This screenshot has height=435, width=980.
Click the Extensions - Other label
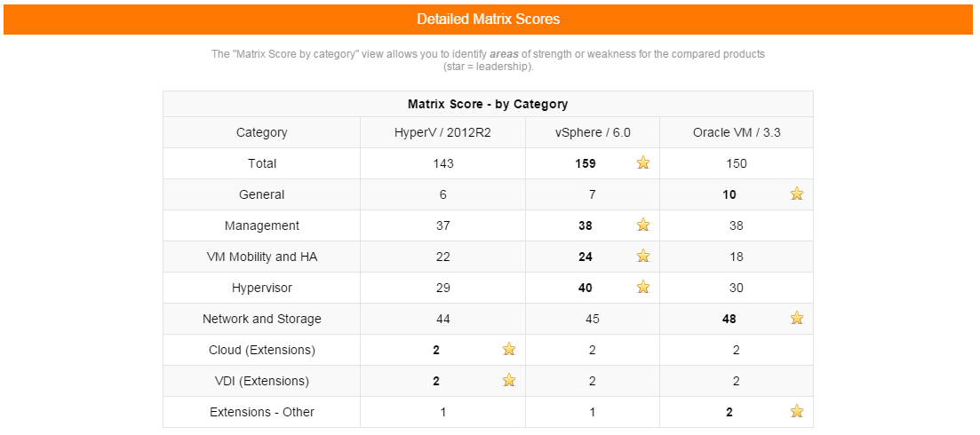click(x=262, y=412)
